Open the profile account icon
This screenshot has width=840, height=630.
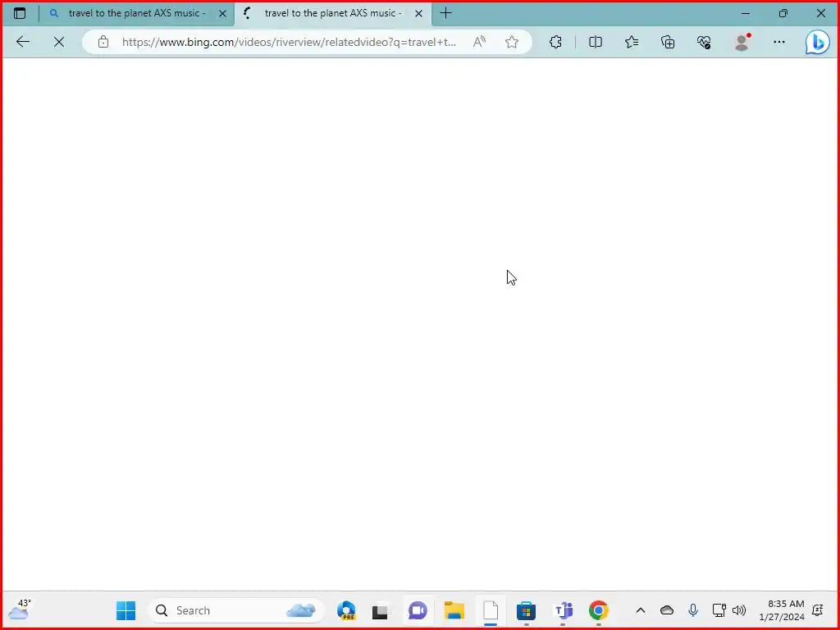click(742, 42)
